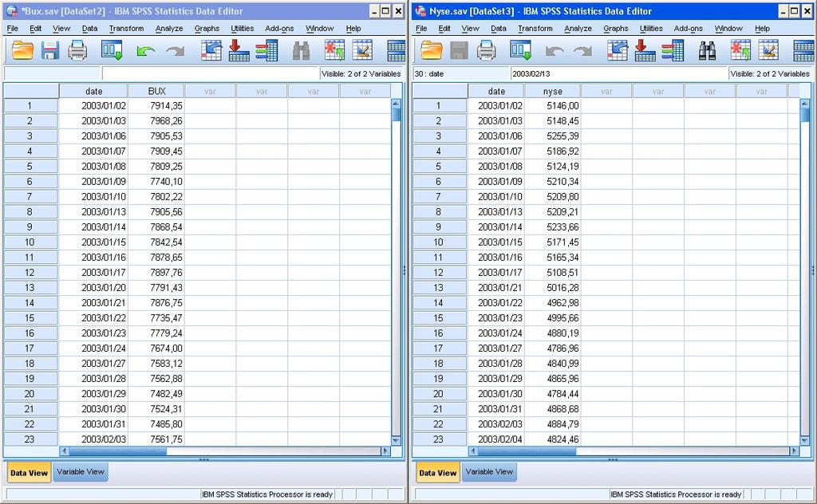Screen dimensions: 817x504
Task: Click the Split File icon in Nyse window
Action: pyautogui.click(x=803, y=50)
